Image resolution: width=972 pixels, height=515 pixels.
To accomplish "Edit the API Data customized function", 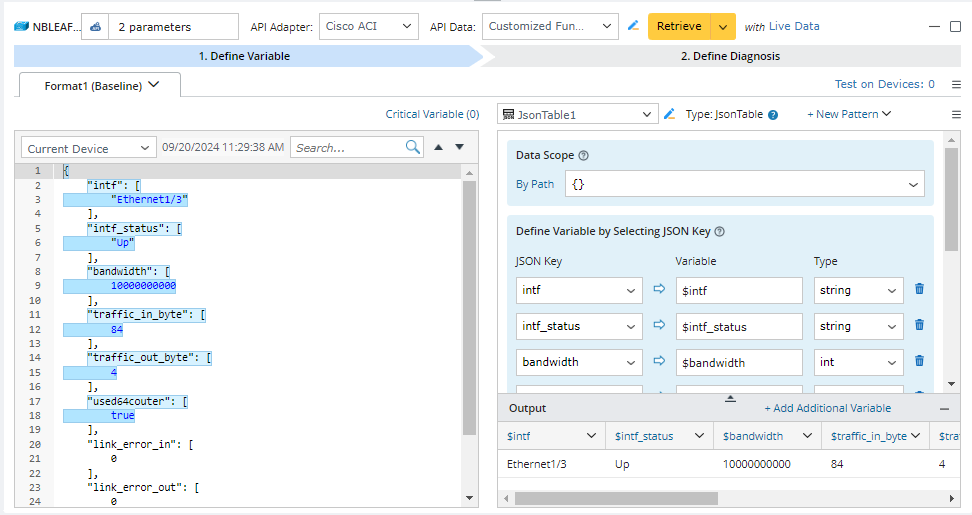I will coord(633,26).
